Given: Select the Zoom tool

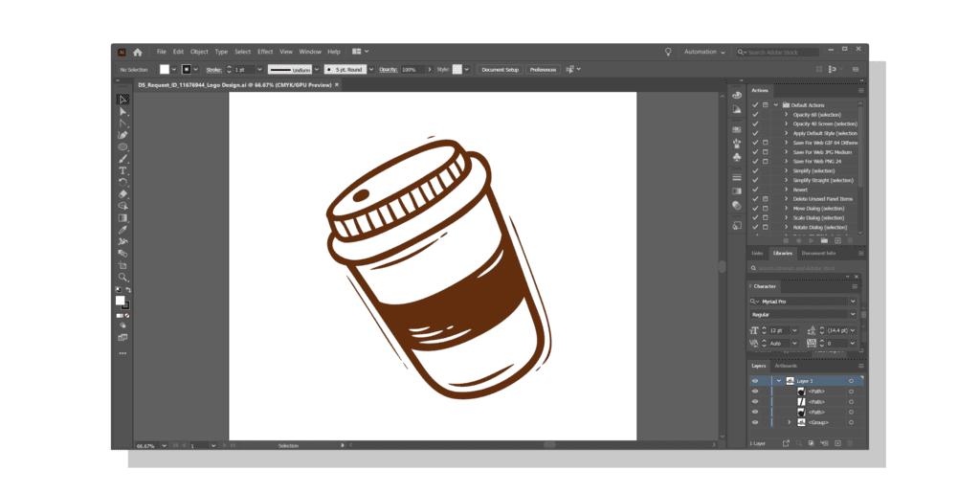Looking at the screenshot, I should coord(122,278).
